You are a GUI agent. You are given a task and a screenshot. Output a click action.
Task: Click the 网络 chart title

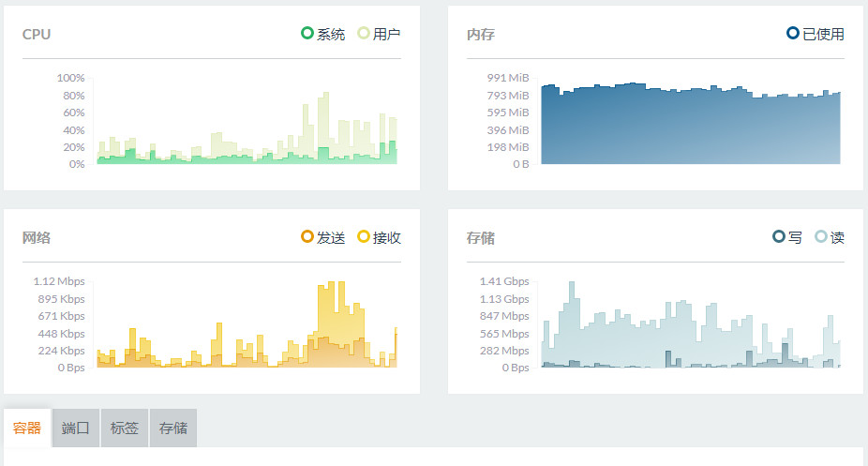37,238
